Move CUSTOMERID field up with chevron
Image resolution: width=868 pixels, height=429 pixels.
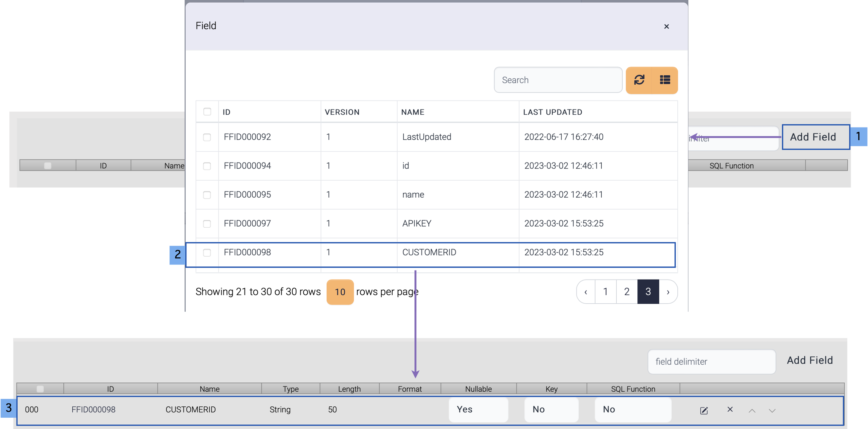(752, 411)
